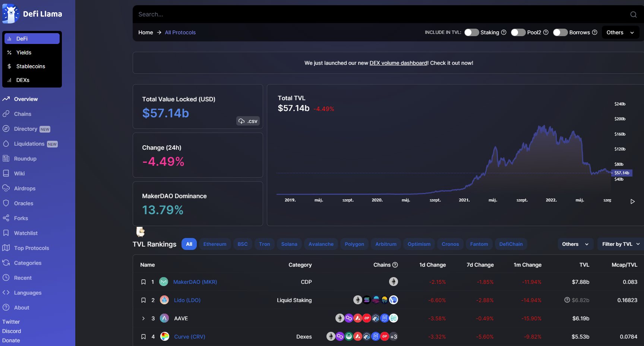Image resolution: width=644 pixels, height=346 pixels.
Task: Select the Stablecoins menu item
Action: click(x=32, y=66)
